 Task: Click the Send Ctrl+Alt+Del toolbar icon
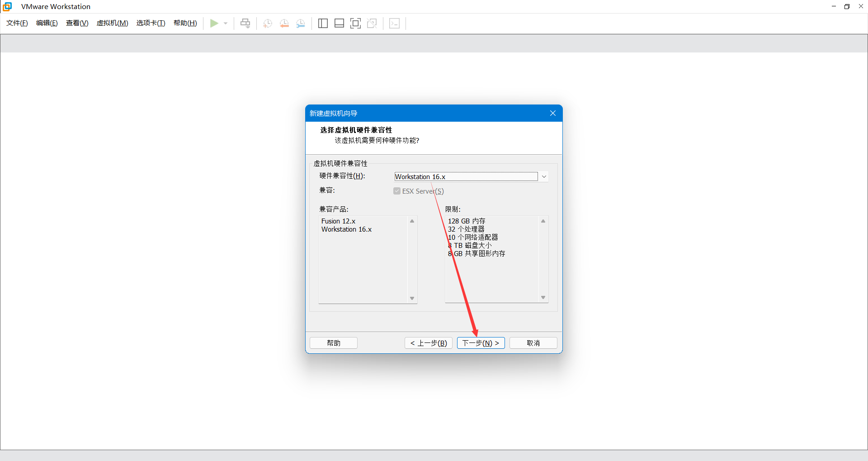click(245, 23)
